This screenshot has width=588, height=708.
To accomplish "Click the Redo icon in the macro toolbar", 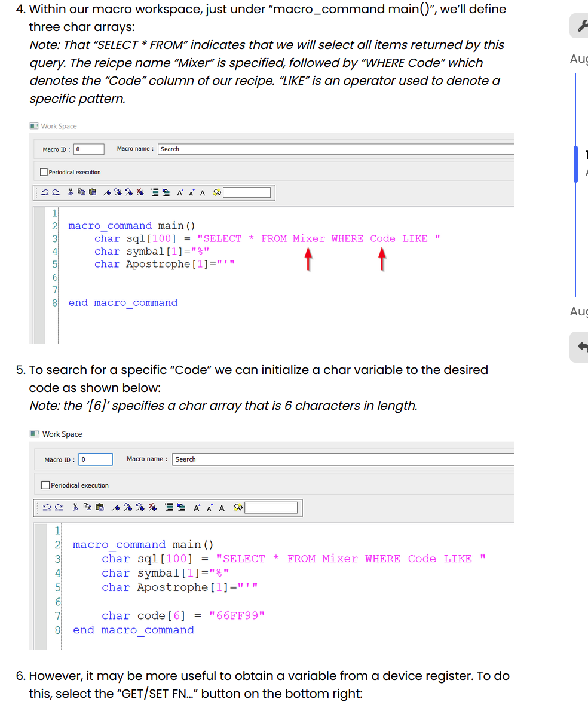I will tap(56, 192).
